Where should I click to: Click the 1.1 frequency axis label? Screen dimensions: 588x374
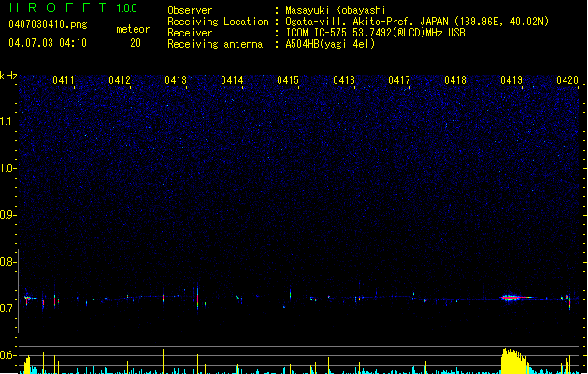click(x=8, y=122)
